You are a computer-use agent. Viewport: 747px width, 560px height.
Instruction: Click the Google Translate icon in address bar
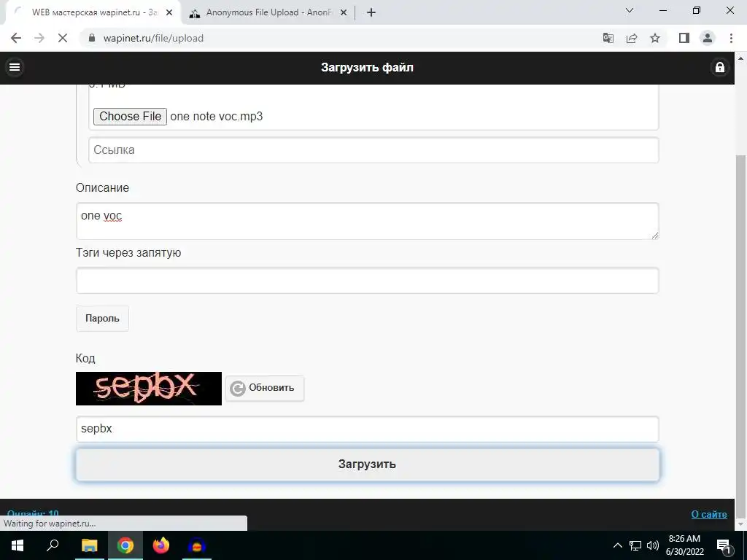coord(608,38)
